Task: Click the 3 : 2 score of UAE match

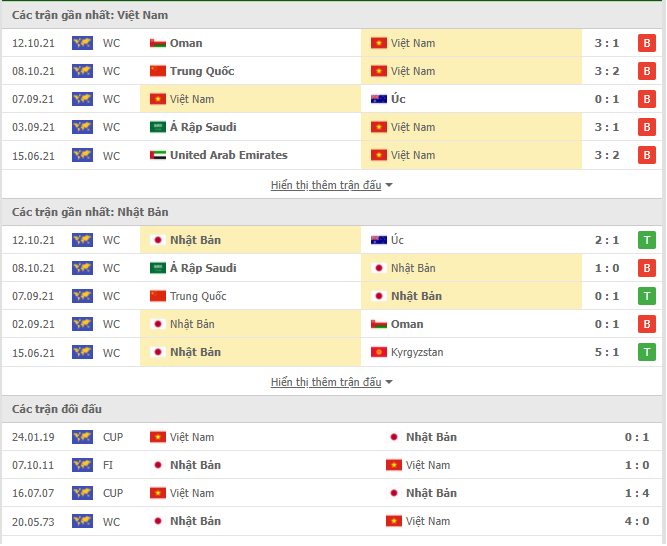Action: [x=607, y=155]
